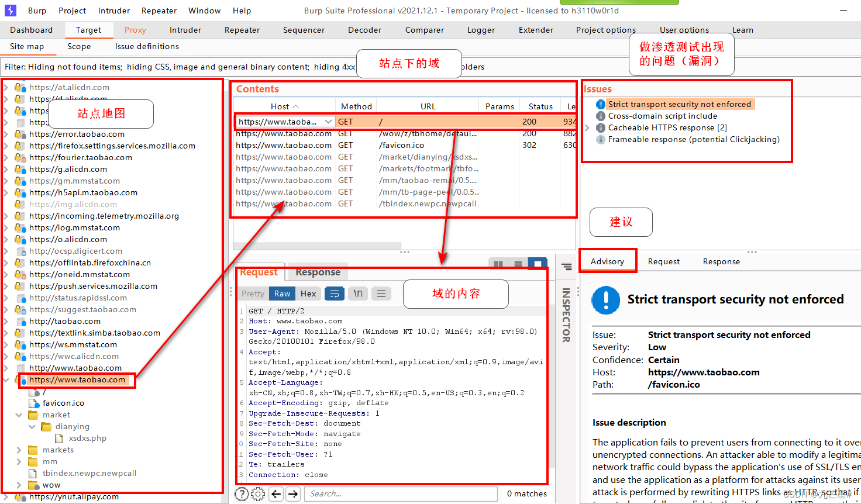Click the request Search input field
The image size is (861, 504).
point(401,494)
